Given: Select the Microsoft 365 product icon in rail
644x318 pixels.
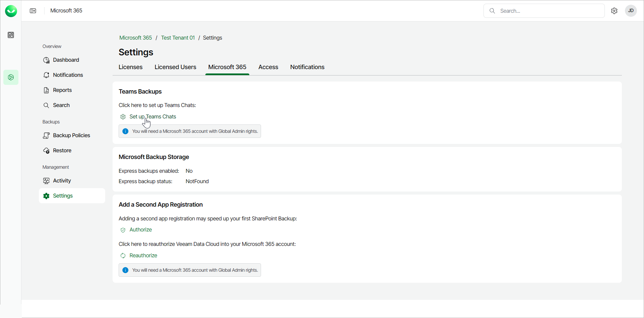Looking at the screenshot, I should [11, 77].
